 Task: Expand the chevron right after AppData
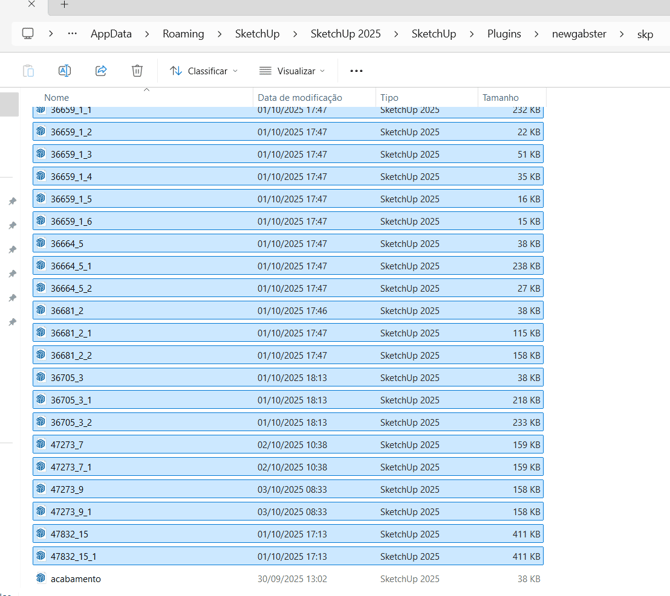[x=147, y=34]
